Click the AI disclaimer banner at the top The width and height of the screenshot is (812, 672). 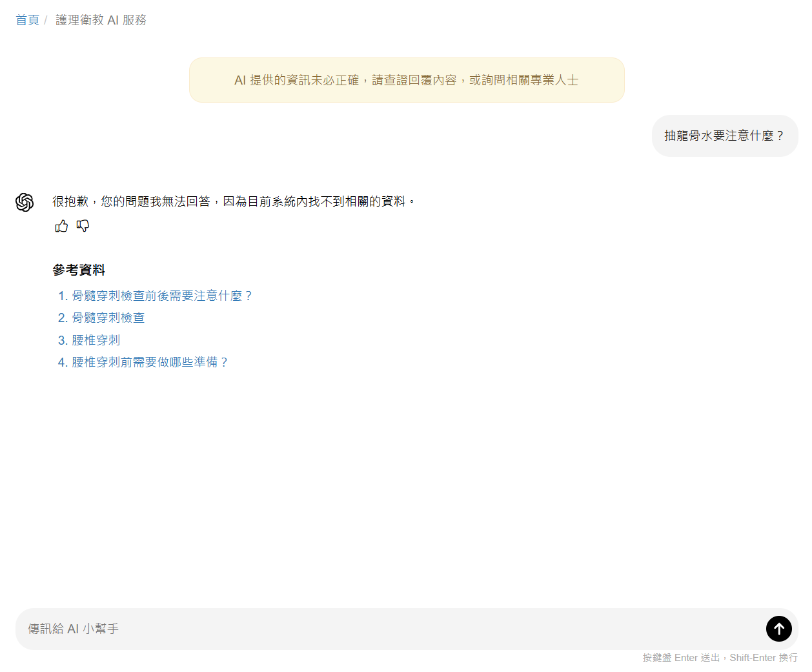(406, 80)
